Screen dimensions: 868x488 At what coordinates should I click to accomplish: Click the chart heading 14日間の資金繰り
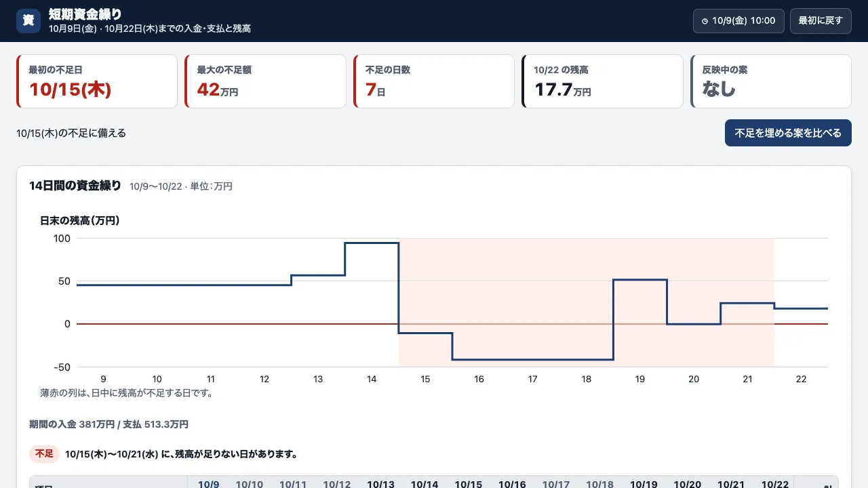pyautogui.click(x=75, y=186)
